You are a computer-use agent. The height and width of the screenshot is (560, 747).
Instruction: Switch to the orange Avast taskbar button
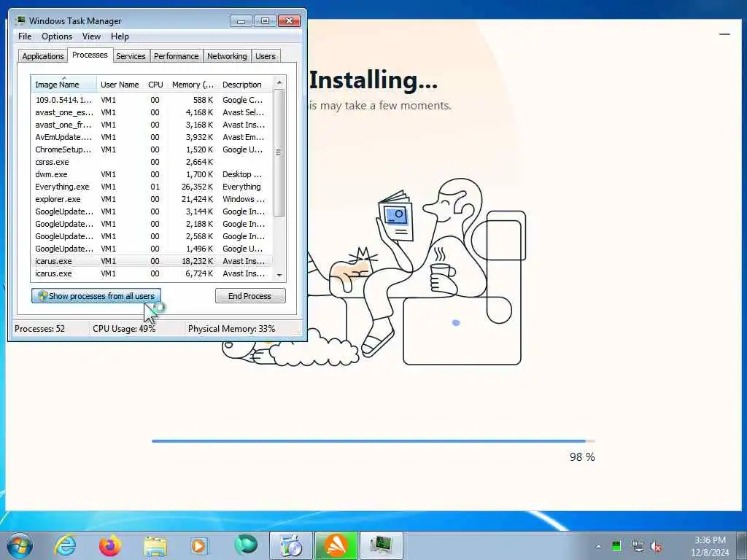[336, 545]
